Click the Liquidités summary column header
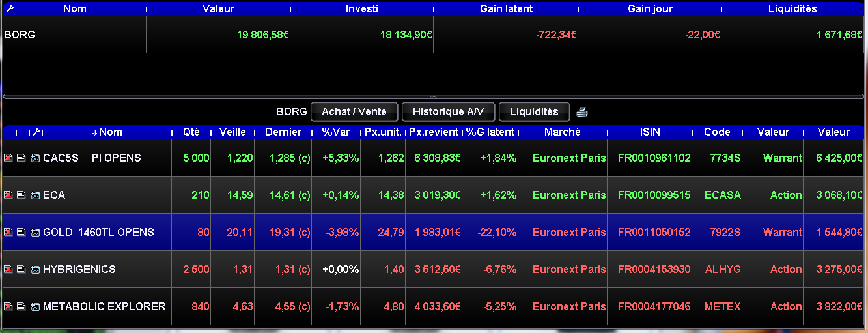 point(792,9)
